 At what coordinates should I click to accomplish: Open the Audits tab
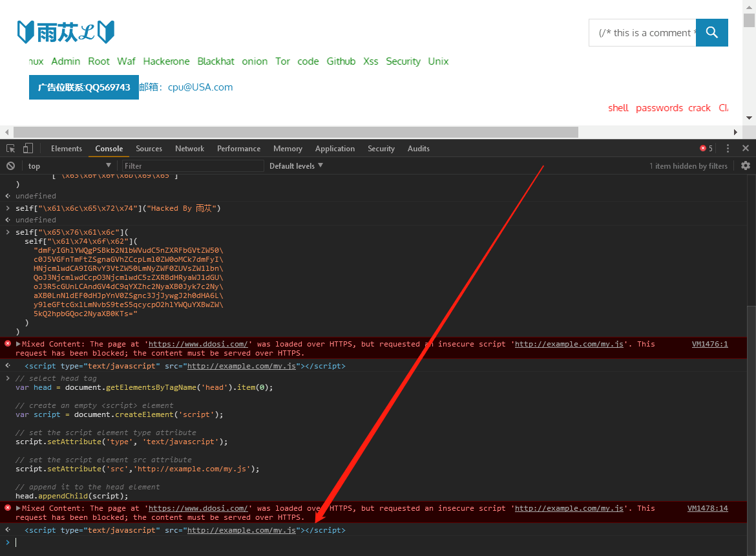pyautogui.click(x=419, y=149)
